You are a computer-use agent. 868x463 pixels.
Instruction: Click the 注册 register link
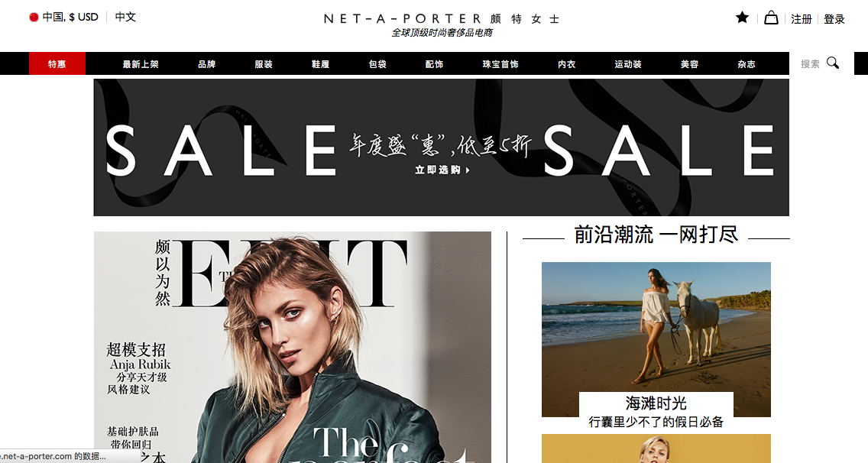[x=801, y=19]
